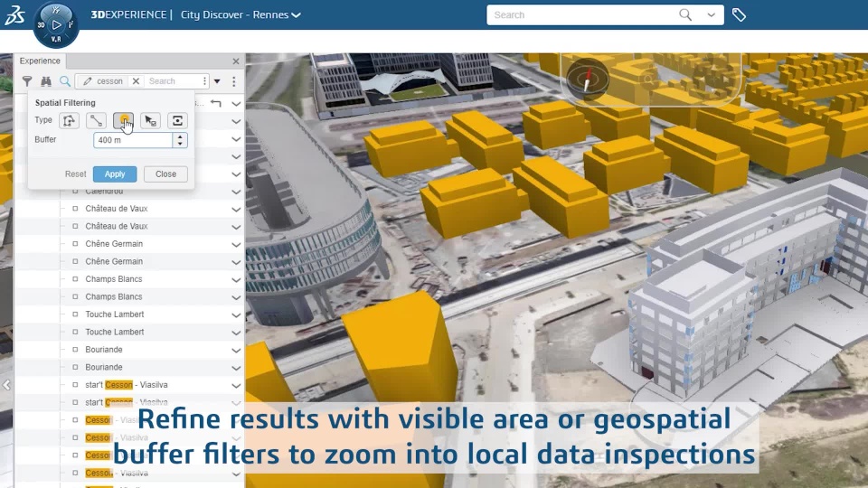Edit the cesson search chip pencil
The width and height of the screenshot is (868, 488).
88,81
